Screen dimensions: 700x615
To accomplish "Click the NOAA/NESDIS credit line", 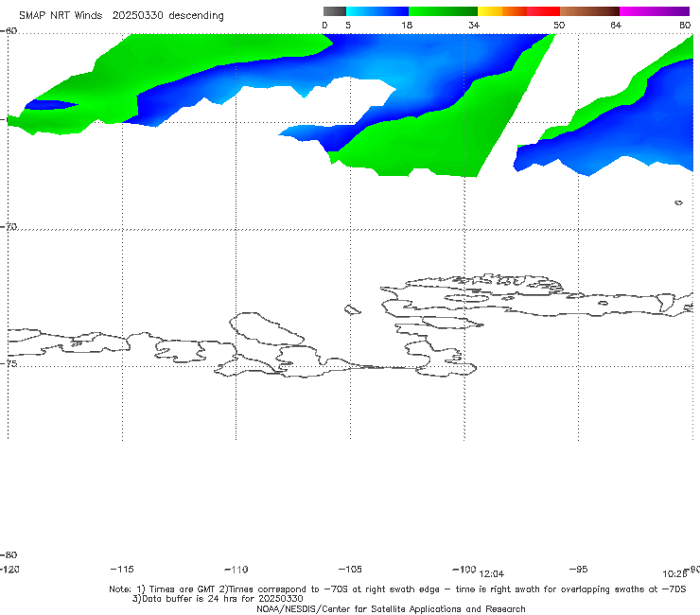I will point(391,608).
